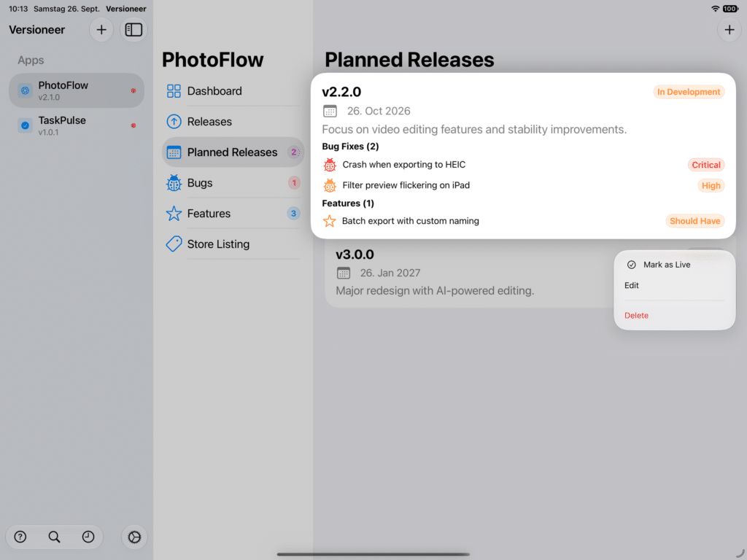747x560 pixels.
Task: Open settings with the gear icon
Action: pyautogui.click(x=134, y=537)
